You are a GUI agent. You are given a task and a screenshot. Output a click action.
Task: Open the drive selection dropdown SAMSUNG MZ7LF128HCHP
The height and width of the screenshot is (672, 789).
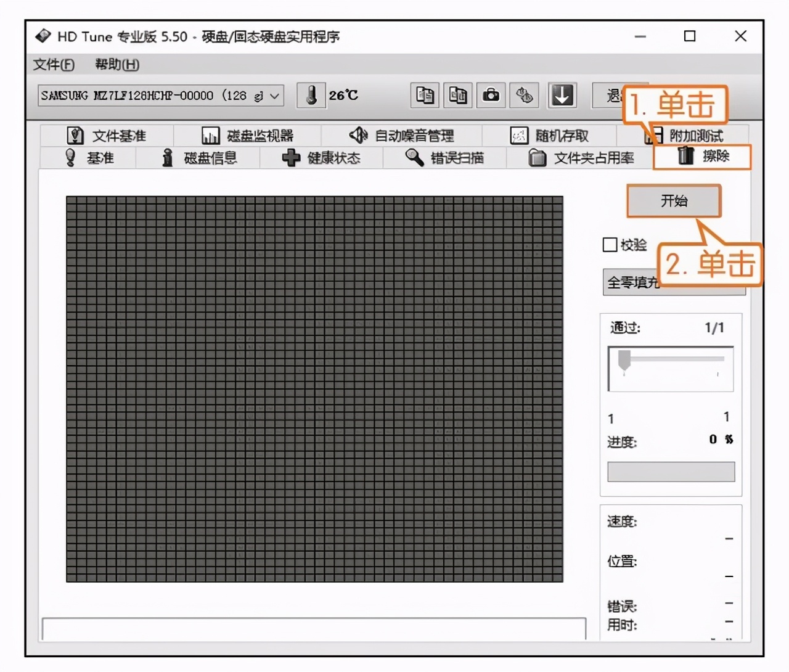(x=161, y=96)
